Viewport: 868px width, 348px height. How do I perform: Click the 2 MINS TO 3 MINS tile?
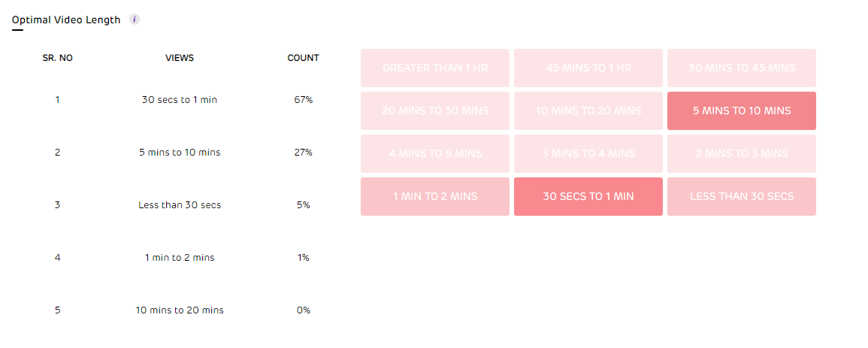point(742,154)
